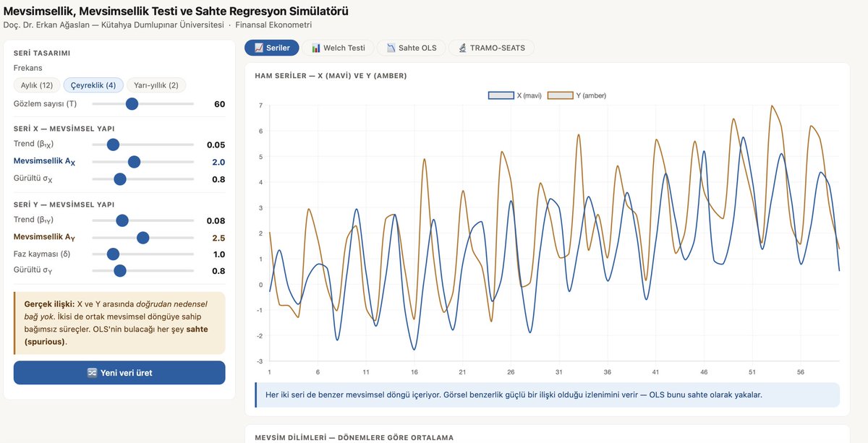Click the Gözlem sayısı (T) slider handle
The height and width of the screenshot is (443, 868).
(x=132, y=104)
